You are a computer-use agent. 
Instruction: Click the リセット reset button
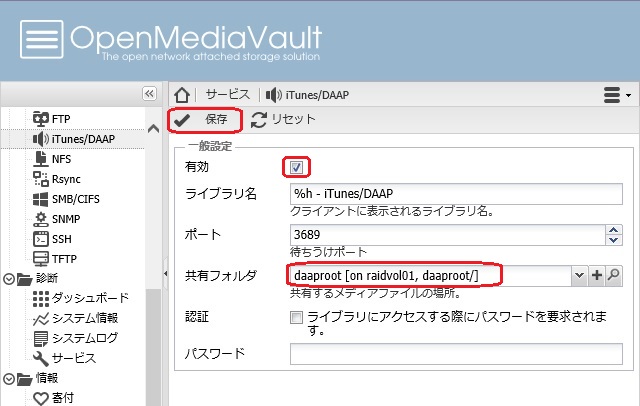pyautogui.click(x=283, y=120)
